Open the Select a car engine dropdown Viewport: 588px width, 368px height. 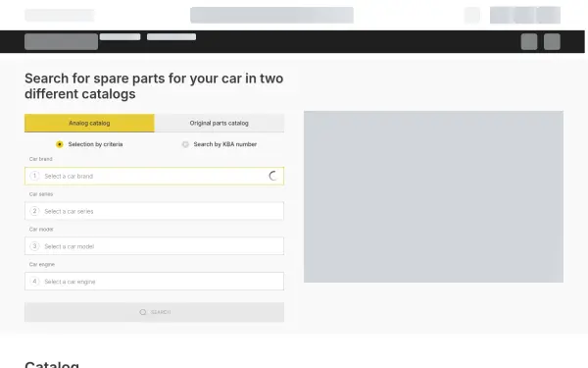[x=154, y=282]
